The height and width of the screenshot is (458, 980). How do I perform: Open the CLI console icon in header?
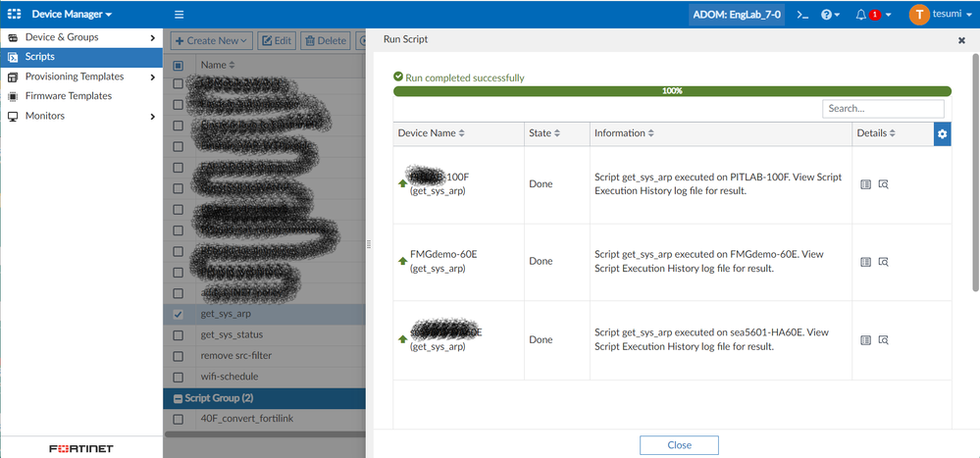802,15
